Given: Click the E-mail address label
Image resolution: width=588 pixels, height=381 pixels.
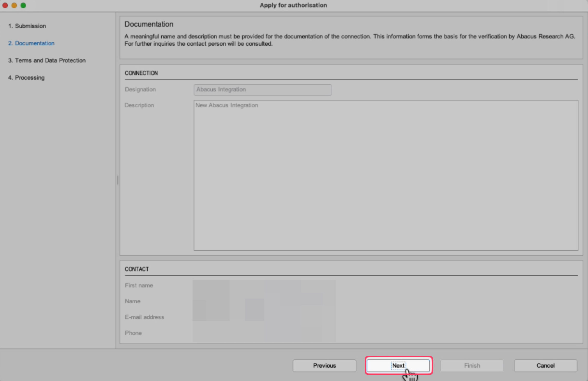Looking at the screenshot, I should pos(144,317).
